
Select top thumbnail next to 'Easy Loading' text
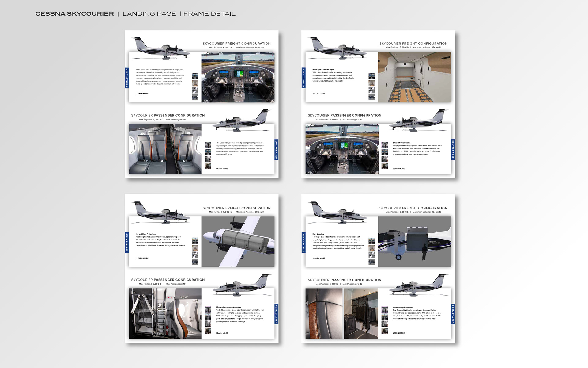click(x=372, y=241)
